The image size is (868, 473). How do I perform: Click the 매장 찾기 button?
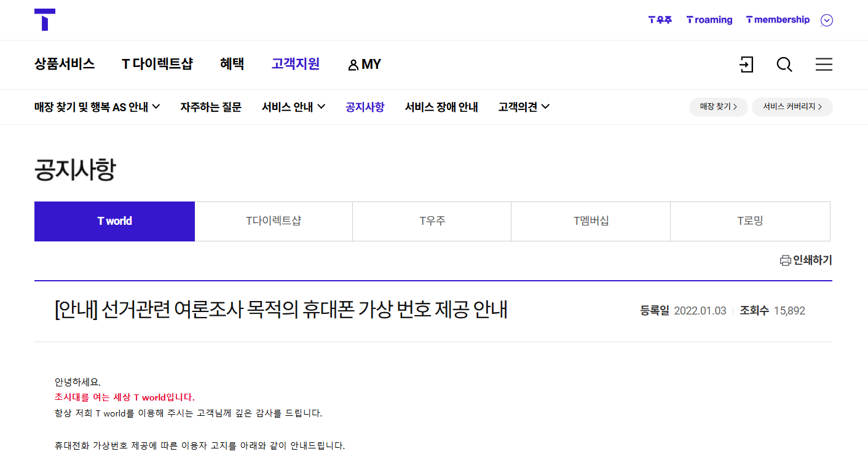tap(718, 106)
